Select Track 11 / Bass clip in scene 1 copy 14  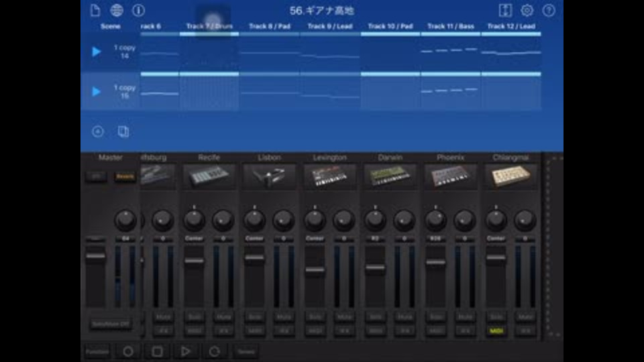coord(451,52)
